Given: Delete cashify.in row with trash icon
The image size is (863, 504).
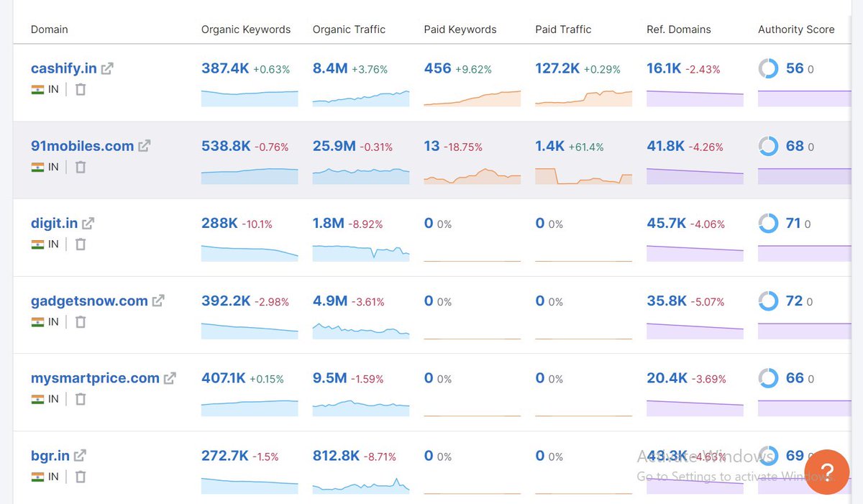Looking at the screenshot, I should (x=81, y=89).
